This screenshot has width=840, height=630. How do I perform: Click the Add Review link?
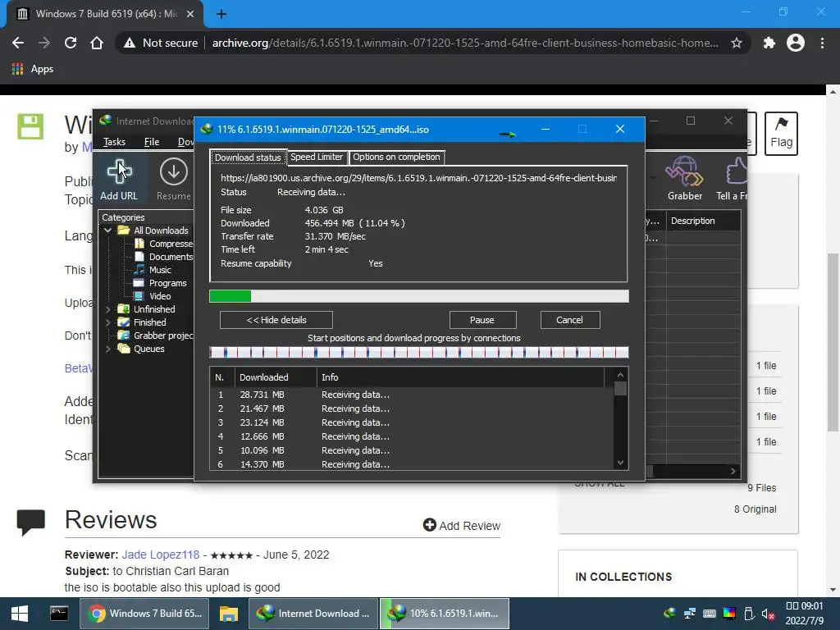coord(462,526)
